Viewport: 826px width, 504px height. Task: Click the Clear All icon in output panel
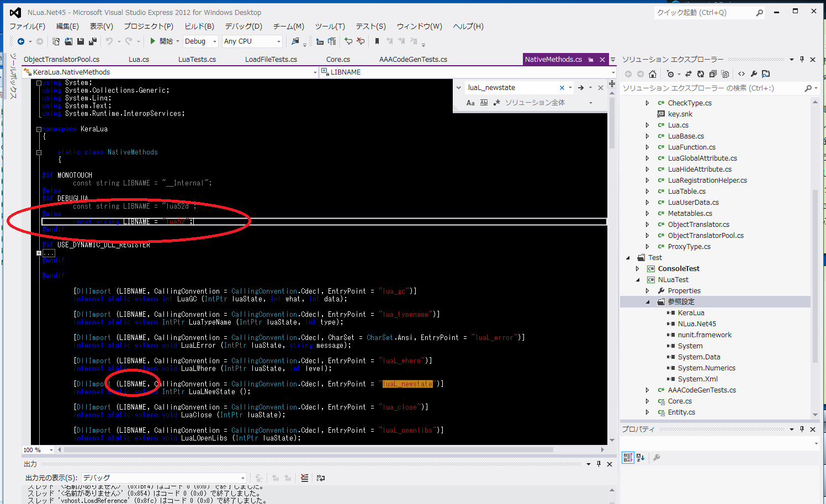pyautogui.click(x=304, y=478)
